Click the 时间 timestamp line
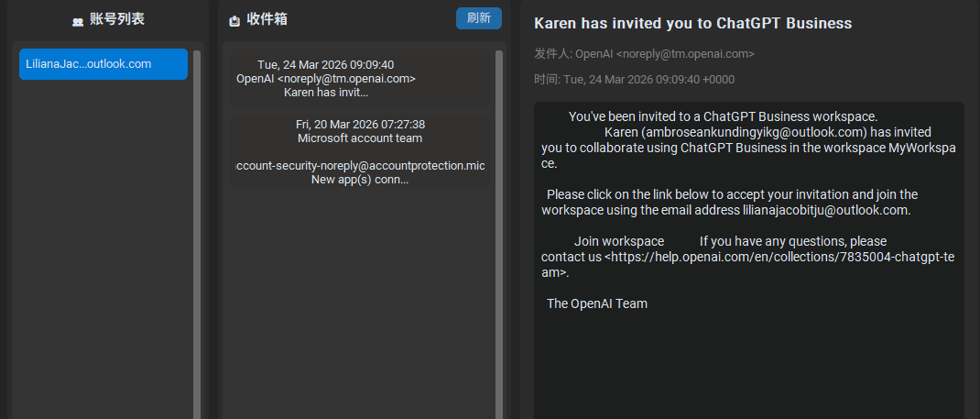This screenshot has height=419, width=980. click(x=634, y=80)
